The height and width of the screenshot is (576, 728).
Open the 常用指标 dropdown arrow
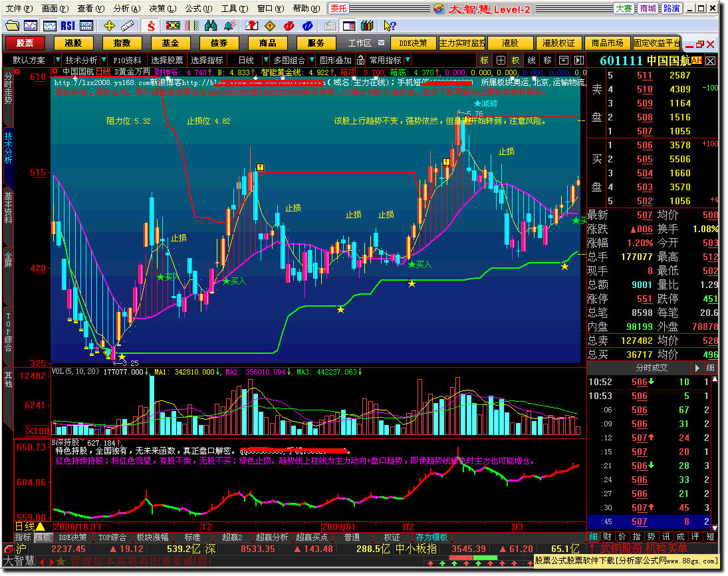coord(407,60)
